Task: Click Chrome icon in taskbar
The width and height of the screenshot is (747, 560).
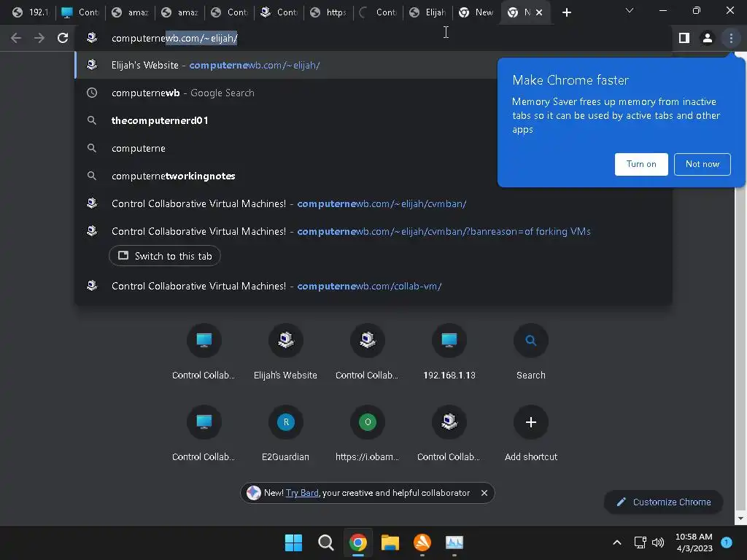Action: coord(357,542)
